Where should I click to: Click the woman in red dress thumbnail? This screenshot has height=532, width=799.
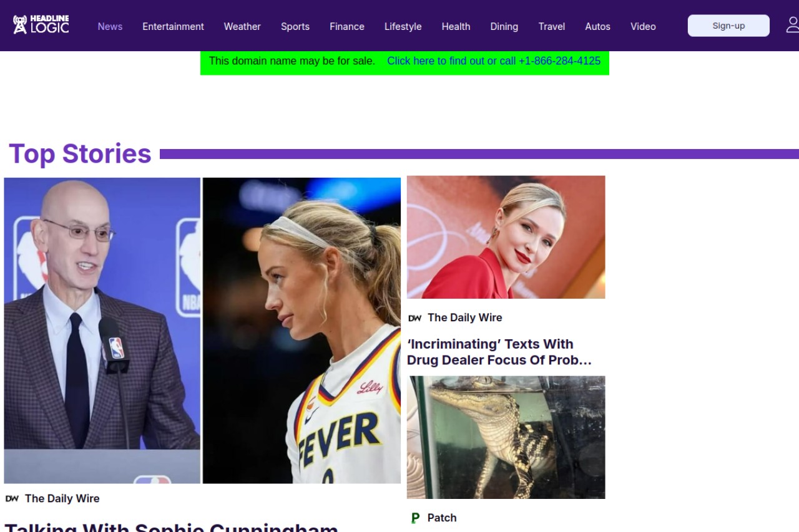[506, 237]
